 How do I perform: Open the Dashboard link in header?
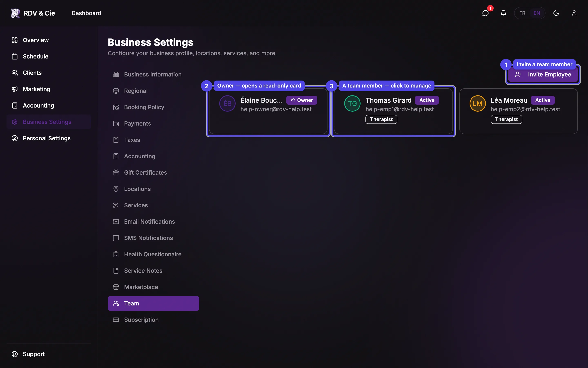(86, 13)
